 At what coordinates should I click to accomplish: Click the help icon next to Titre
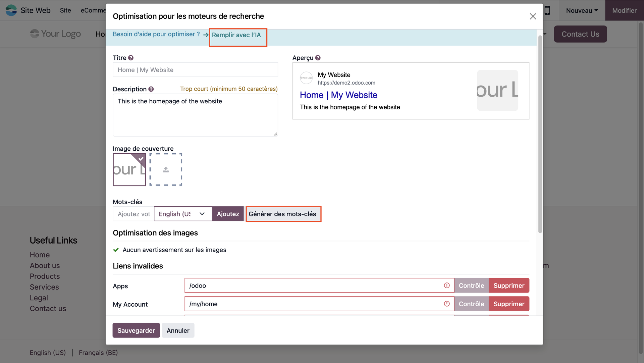click(131, 58)
